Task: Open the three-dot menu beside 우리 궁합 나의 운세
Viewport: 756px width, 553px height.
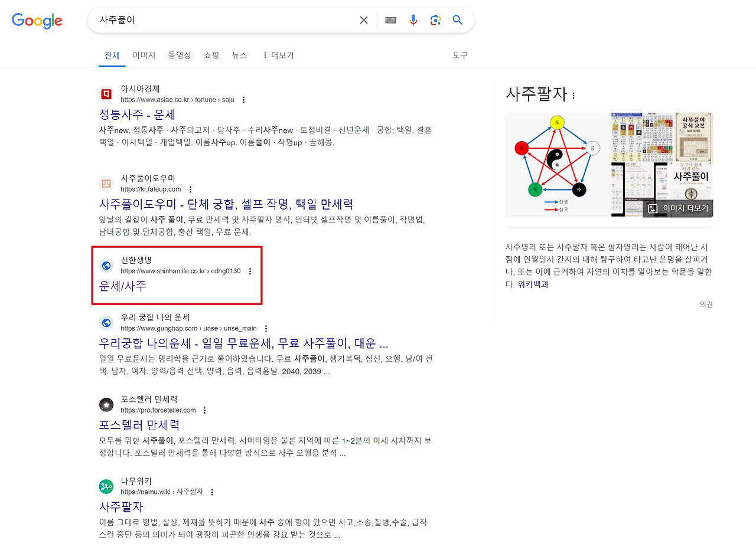Action: pyautogui.click(x=266, y=328)
